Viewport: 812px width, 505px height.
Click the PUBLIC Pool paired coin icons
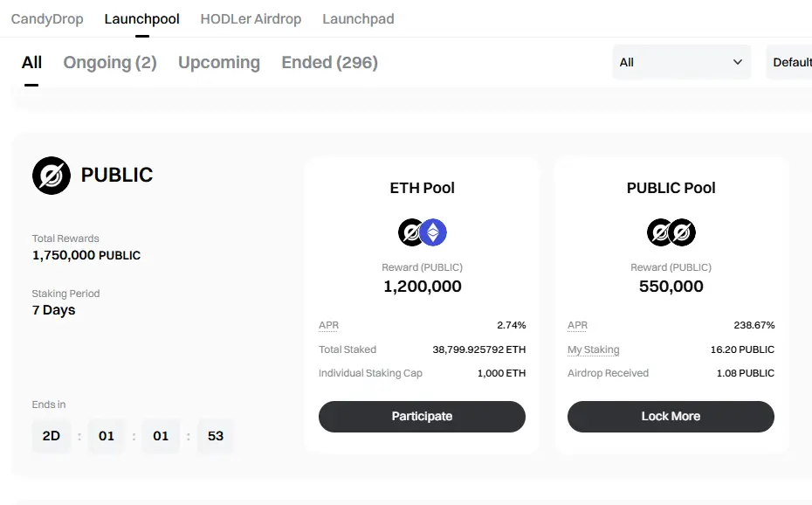point(671,232)
